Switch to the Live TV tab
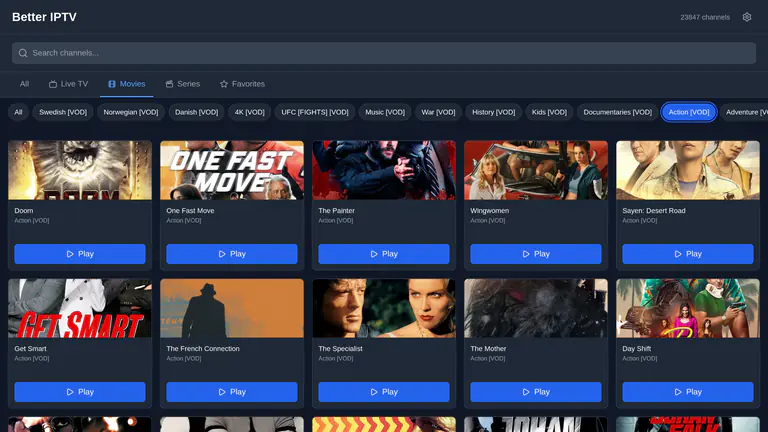Screen dimensions: 768x432 [x=68, y=84]
